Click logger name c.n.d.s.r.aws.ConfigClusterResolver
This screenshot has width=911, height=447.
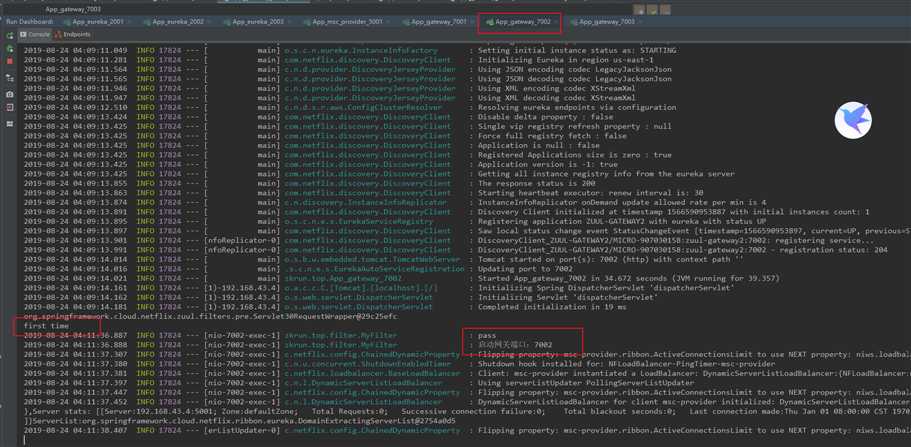coord(365,108)
